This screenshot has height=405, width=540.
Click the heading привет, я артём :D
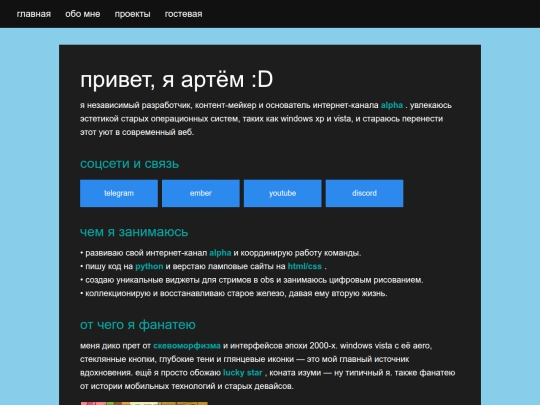coord(177,80)
